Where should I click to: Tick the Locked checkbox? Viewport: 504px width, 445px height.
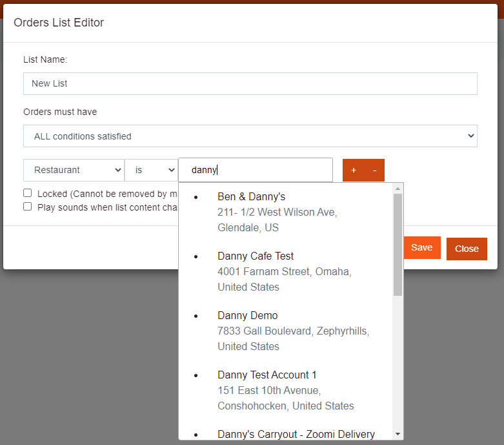tap(28, 192)
